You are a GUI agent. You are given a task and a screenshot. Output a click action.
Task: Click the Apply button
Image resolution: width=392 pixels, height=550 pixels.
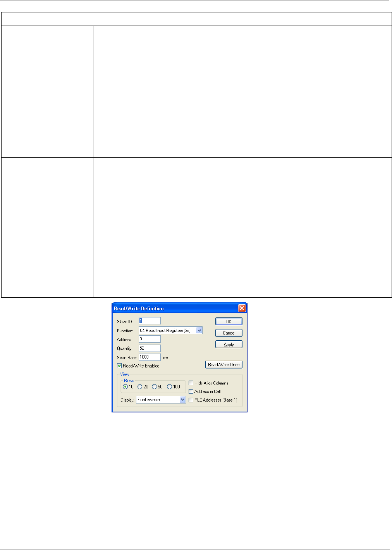pos(229,344)
